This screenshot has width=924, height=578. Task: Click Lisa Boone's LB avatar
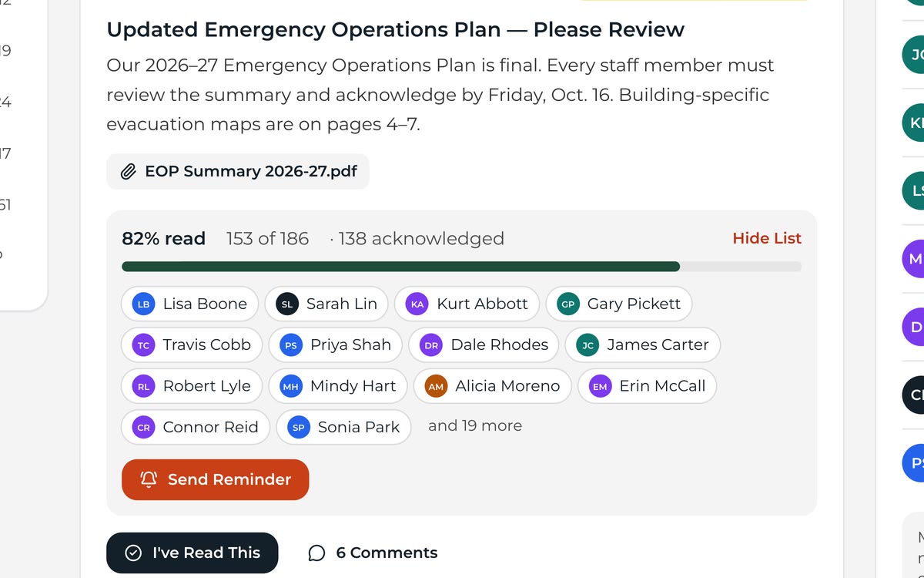(x=143, y=304)
